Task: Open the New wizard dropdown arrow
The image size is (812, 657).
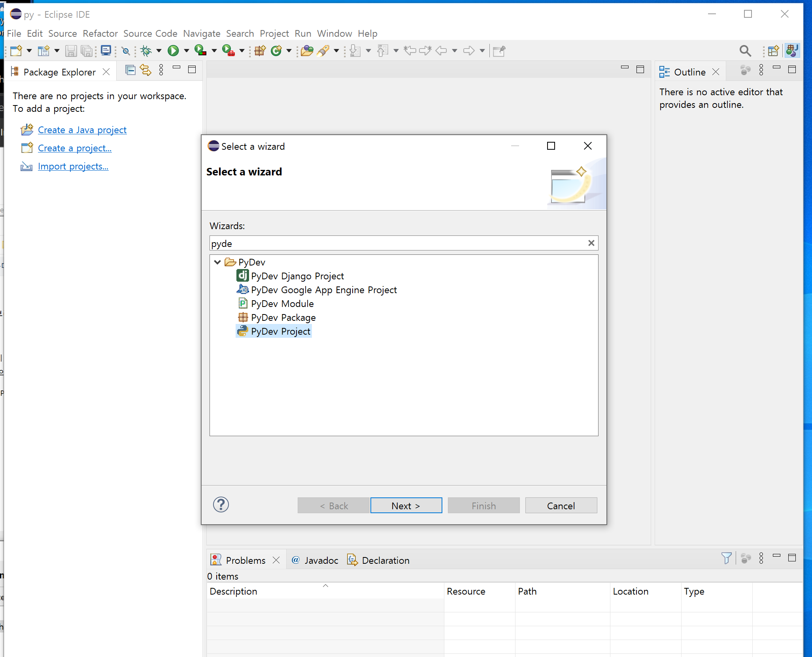Action: tap(29, 51)
